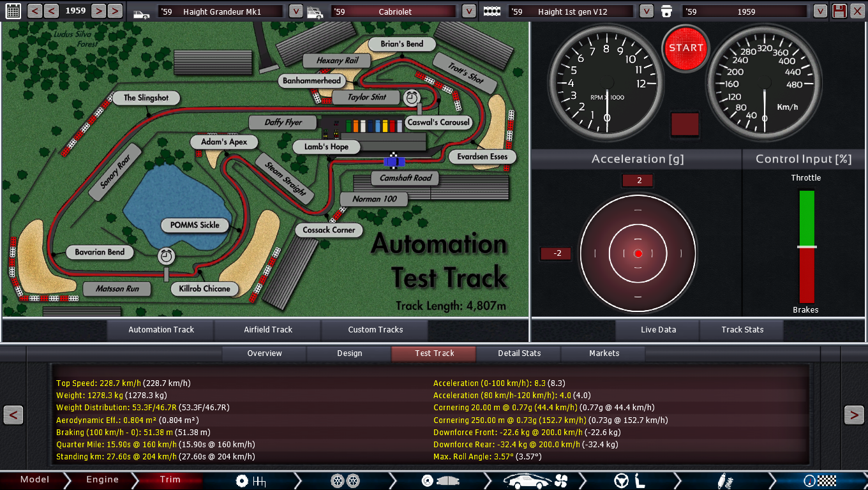Show the Track Stats panel
Screen dimensions: 868x490
pos(742,330)
